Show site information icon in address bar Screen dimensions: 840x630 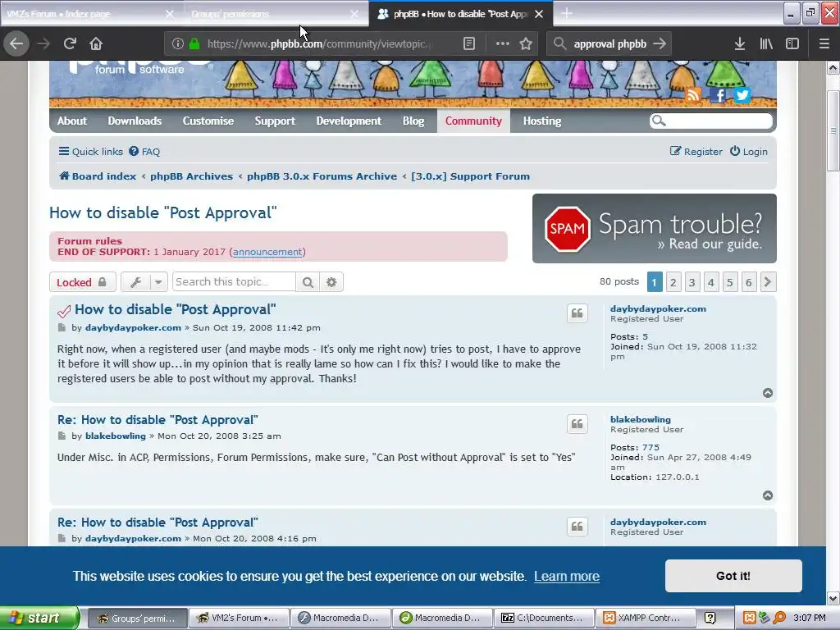(x=178, y=43)
